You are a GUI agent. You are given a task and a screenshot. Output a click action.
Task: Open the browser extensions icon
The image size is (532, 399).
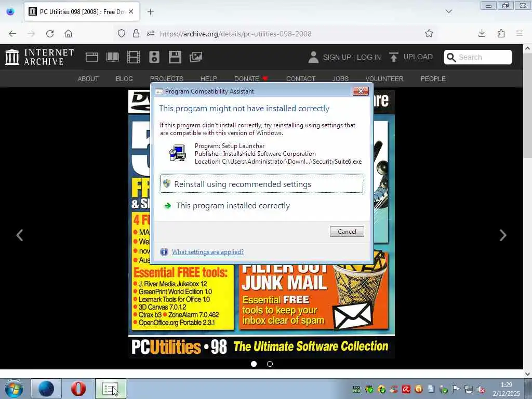click(501, 33)
